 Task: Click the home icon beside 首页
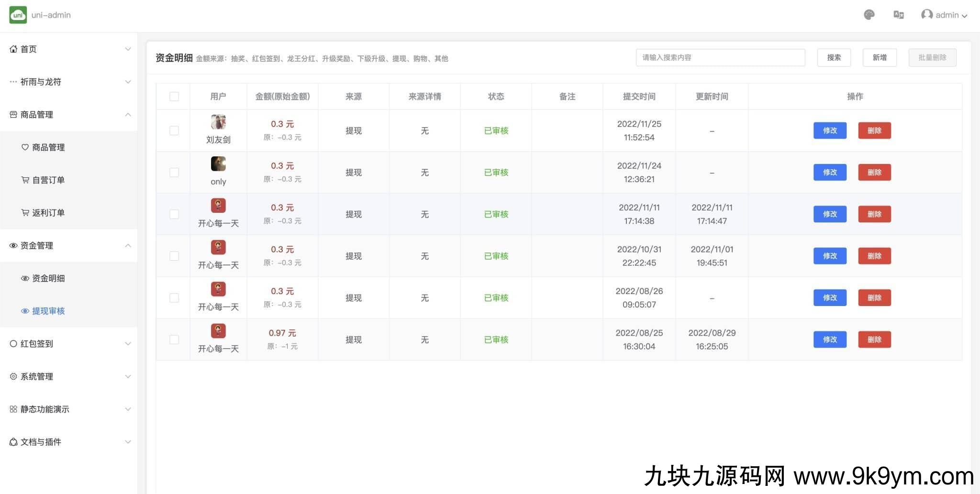[13, 49]
